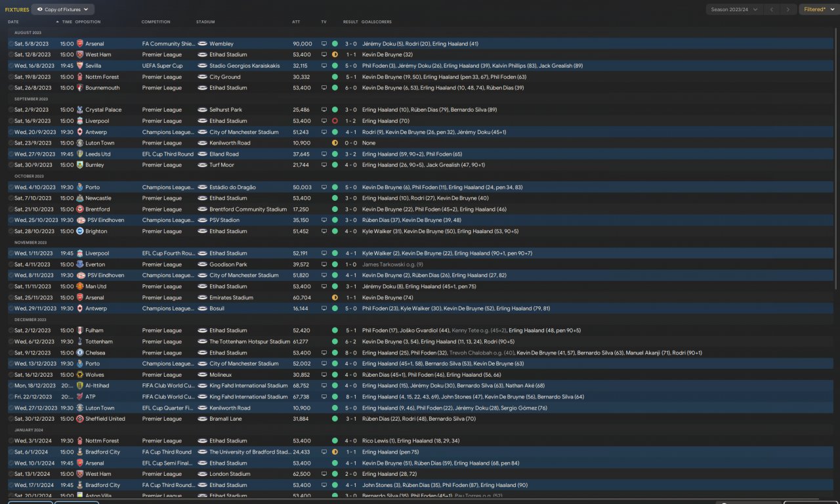Click the Brentford club badge

(80, 209)
